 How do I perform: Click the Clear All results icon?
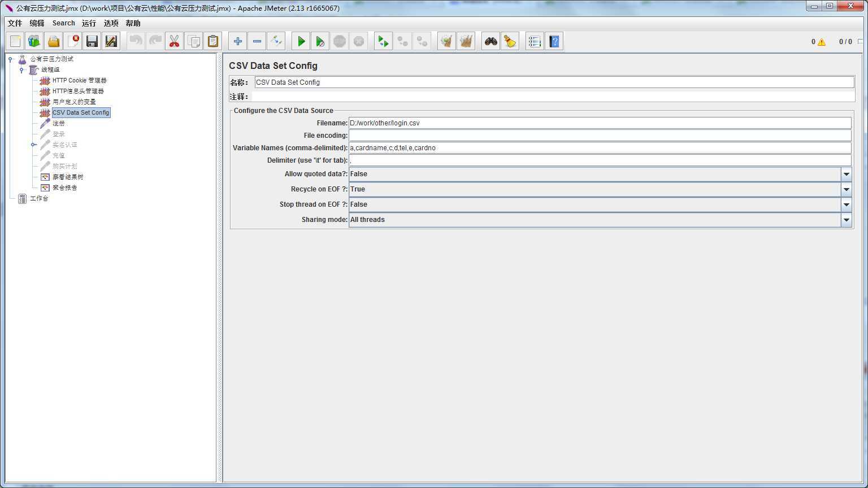pos(466,41)
